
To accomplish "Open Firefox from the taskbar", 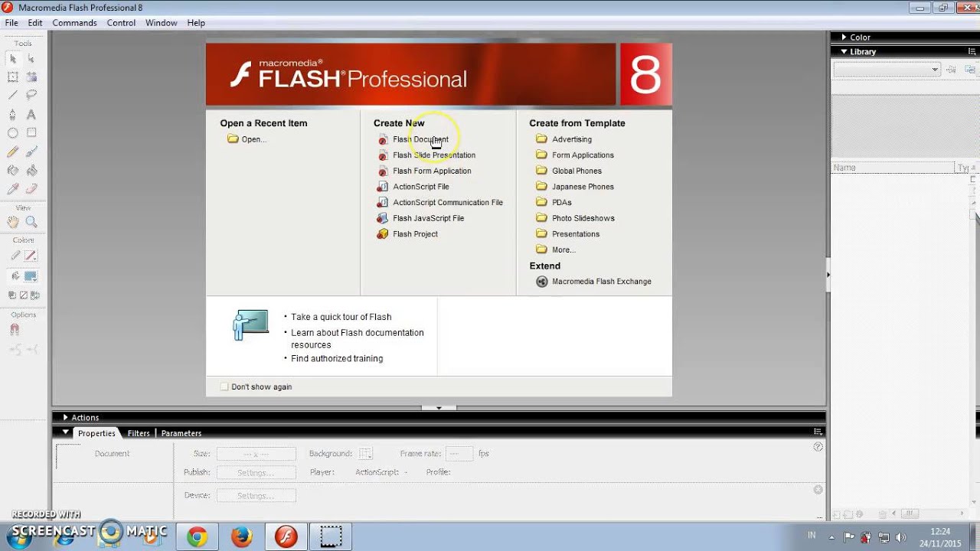I will click(241, 537).
